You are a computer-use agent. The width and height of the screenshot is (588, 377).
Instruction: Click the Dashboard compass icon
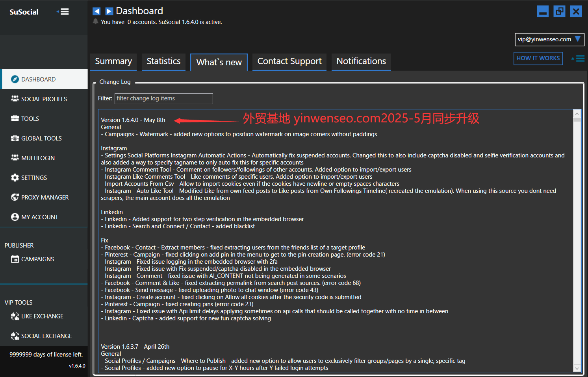(15, 79)
